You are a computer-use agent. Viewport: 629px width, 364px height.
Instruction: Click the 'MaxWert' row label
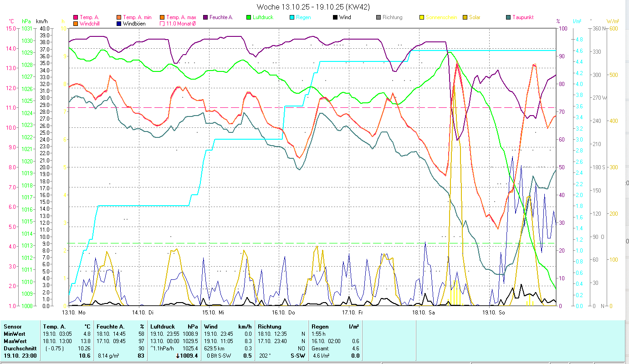point(15,341)
